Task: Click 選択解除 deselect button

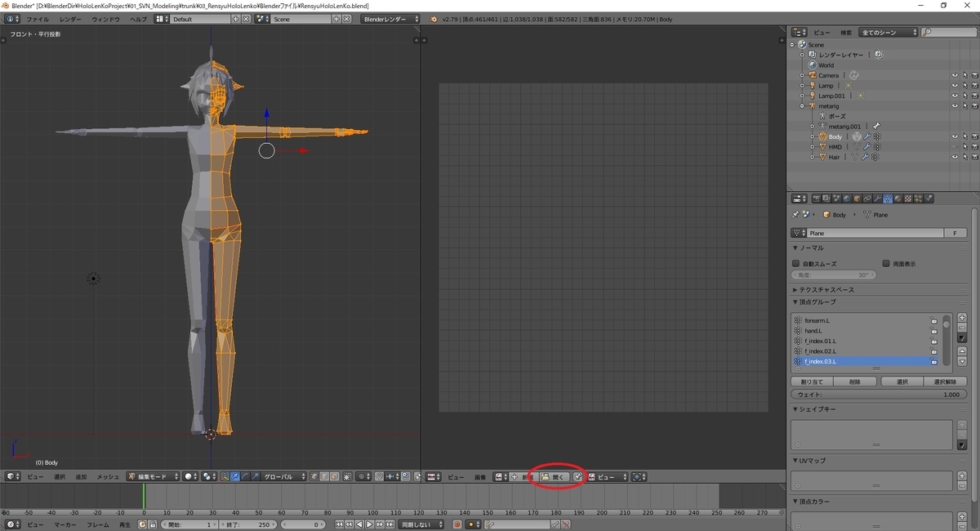Action: click(947, 382)
